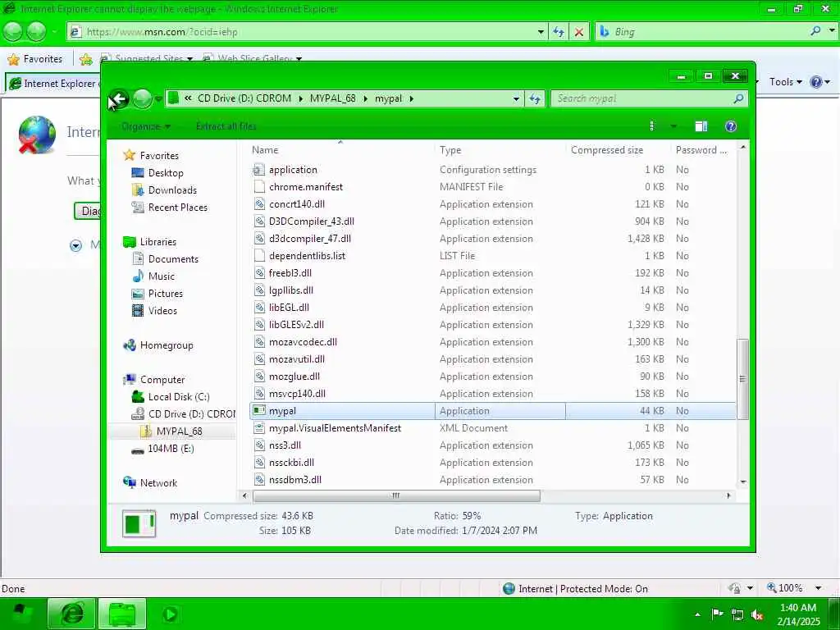Select the chrome.manifest file icon
840x630 pixels.
[x=259, y=187]
